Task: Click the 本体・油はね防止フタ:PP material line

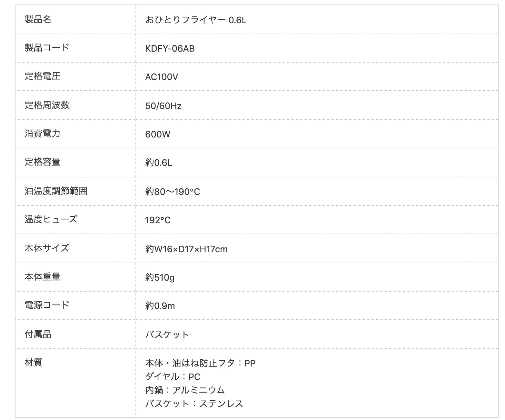Action: pos(200,363)
